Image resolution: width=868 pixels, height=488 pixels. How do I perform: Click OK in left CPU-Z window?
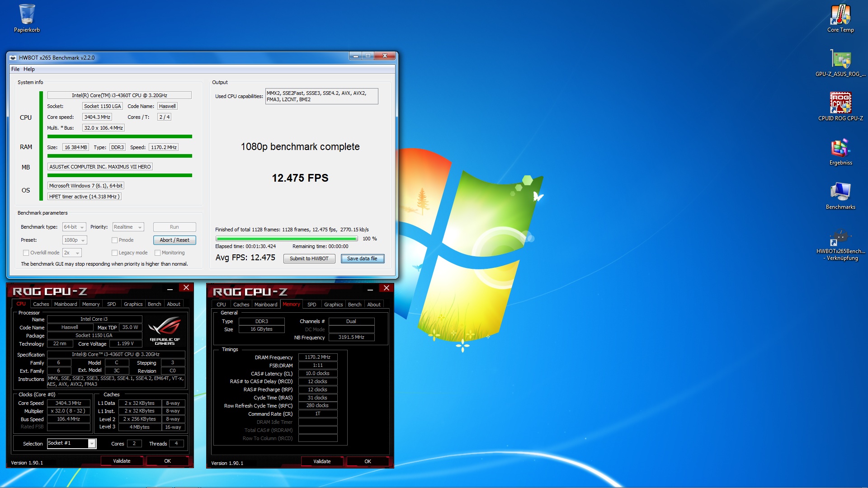pyautogui.click(x=168, y=461)
